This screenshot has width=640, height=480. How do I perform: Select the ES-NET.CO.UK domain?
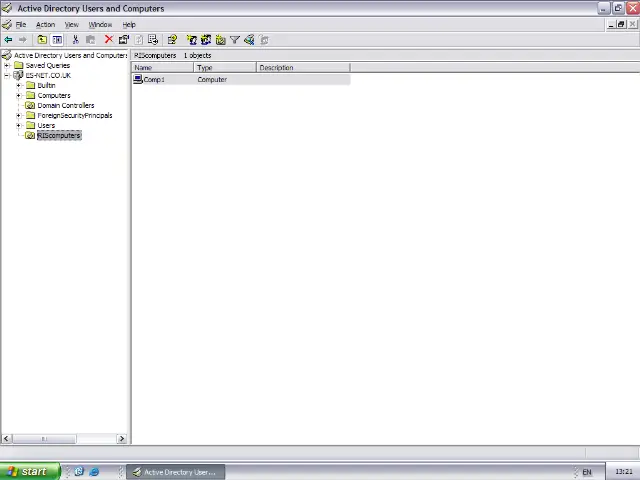(x=48, y=76)
